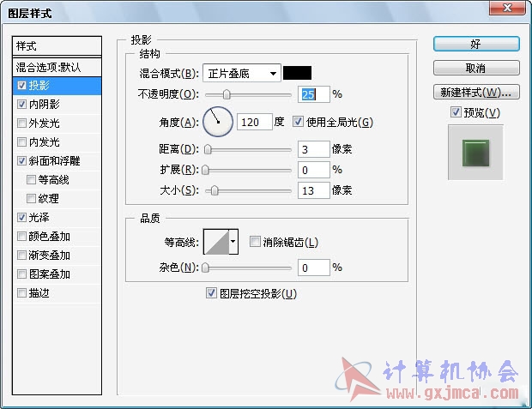Click the black shadow color swatch
The image size is (532, 409).
click(297, 73)
